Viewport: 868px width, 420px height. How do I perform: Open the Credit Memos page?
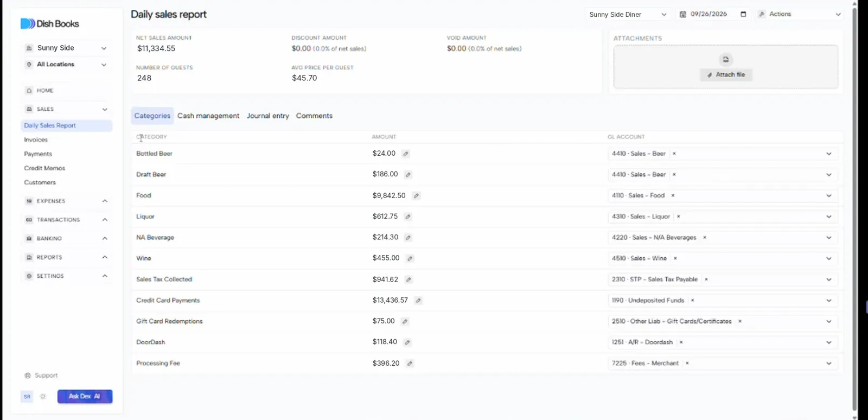click(x=44, y=168)
